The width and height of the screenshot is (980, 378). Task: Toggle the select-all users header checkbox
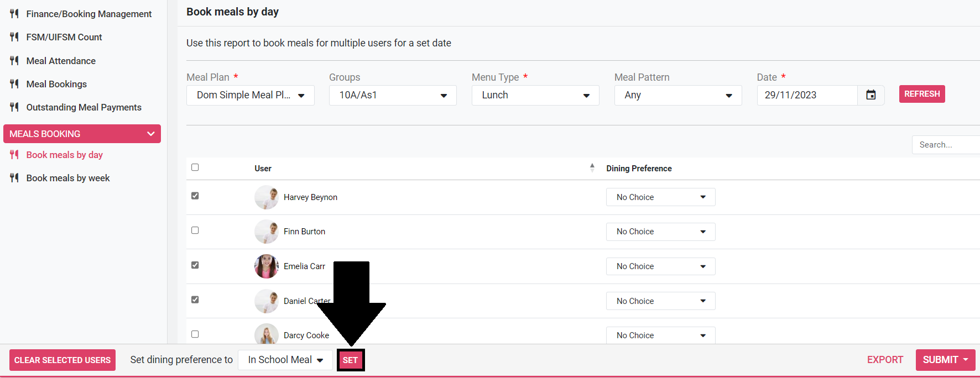[x=195, y=167]
